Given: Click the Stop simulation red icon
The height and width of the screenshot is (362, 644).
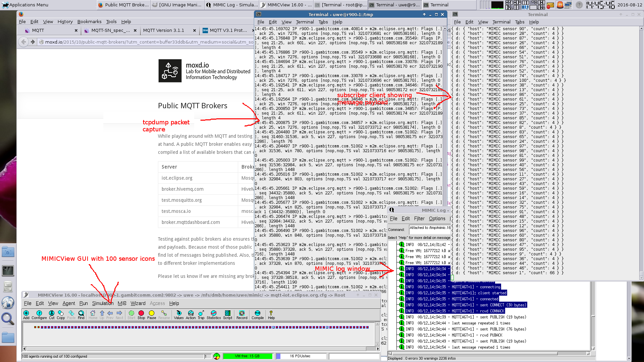Looking at the screenshot, I should (x=141, y=315).
